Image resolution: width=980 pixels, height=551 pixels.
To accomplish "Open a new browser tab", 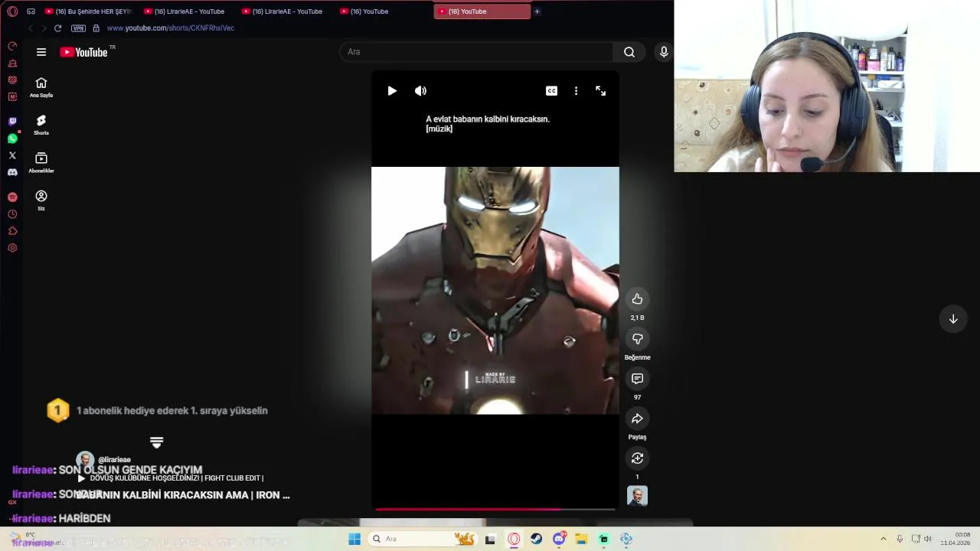I will [537, 11].
